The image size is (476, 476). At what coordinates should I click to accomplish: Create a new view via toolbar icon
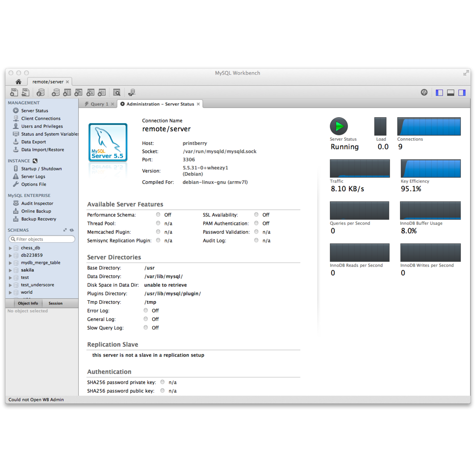click(78, 92)
